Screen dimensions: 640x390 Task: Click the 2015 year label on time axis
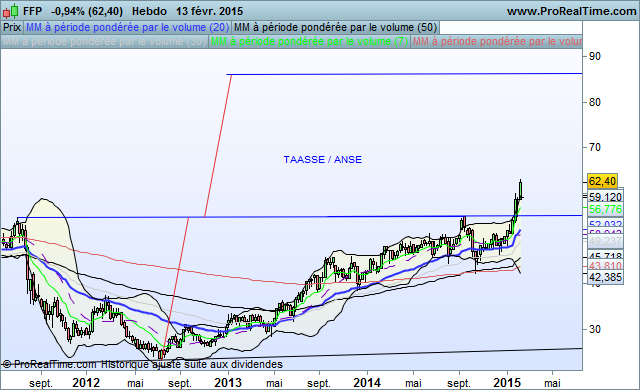coord(507,383)
